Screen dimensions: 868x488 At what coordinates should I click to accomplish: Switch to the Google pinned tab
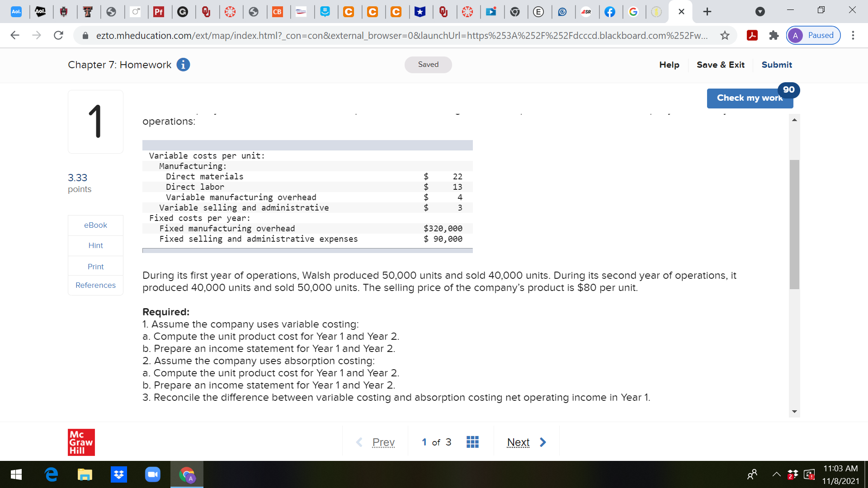click(634, 12)
